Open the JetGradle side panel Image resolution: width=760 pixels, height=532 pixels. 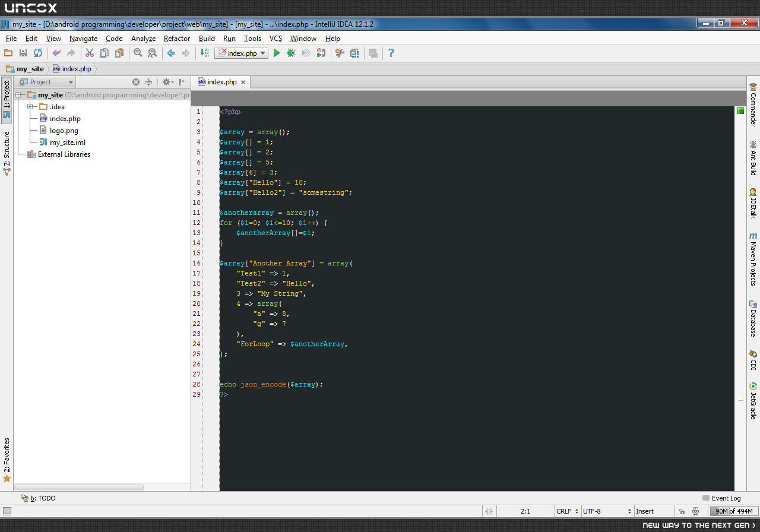tap(753, 400)
